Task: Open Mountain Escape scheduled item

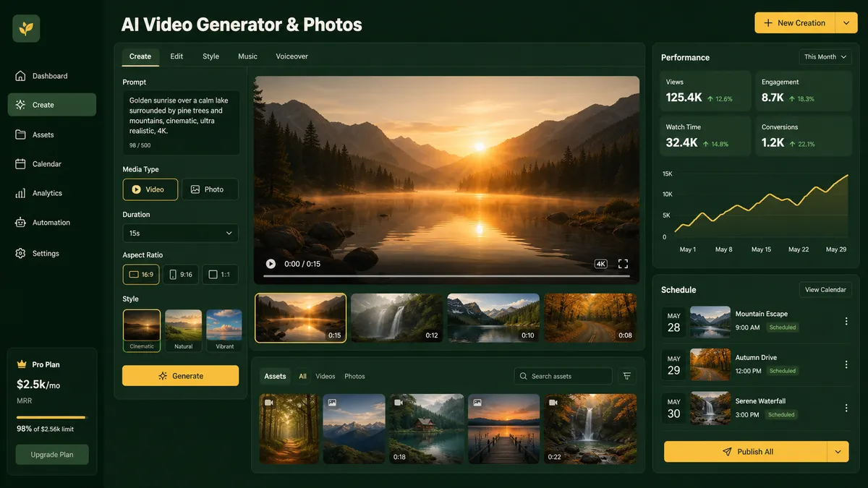Action: [x=757, y=321]
